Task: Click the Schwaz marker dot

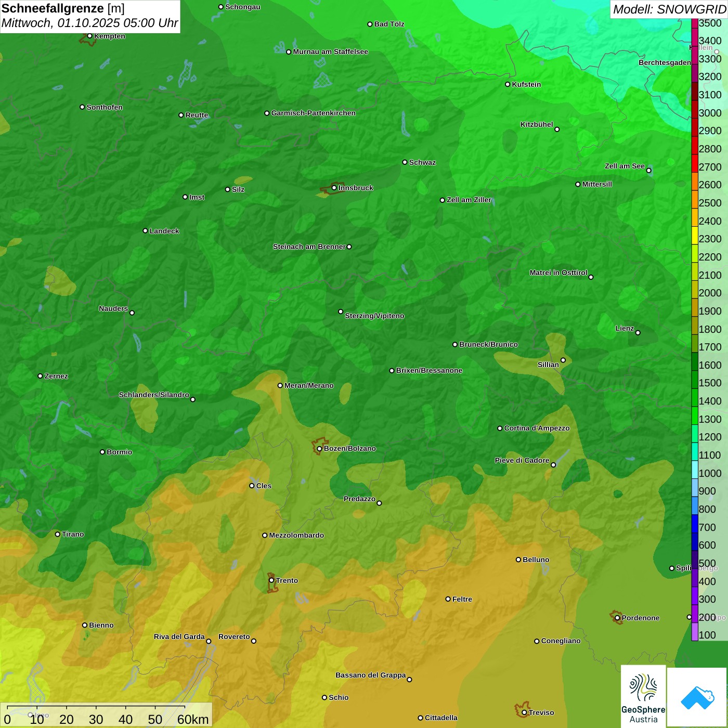Action: point(405,162)
